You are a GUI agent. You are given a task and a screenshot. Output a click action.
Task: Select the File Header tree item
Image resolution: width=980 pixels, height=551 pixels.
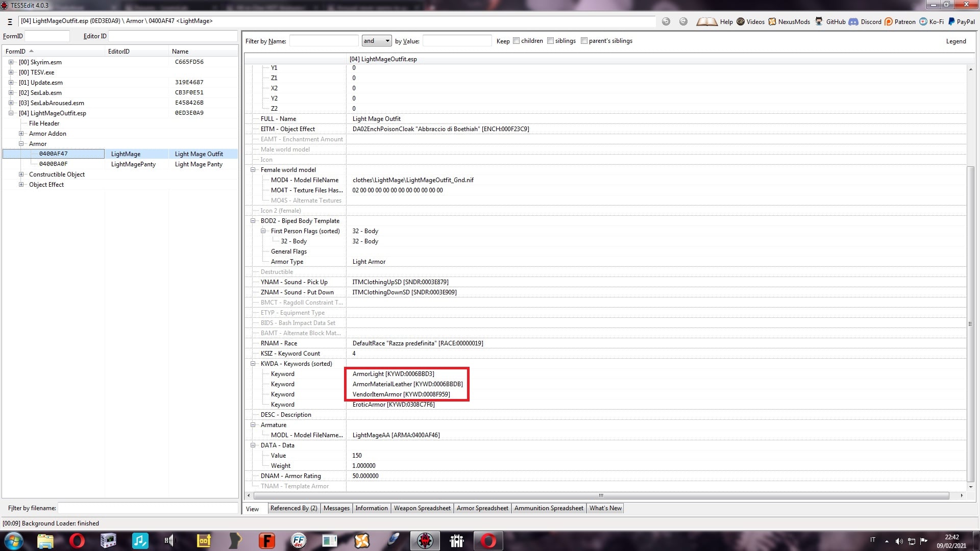tap(44, 123)
